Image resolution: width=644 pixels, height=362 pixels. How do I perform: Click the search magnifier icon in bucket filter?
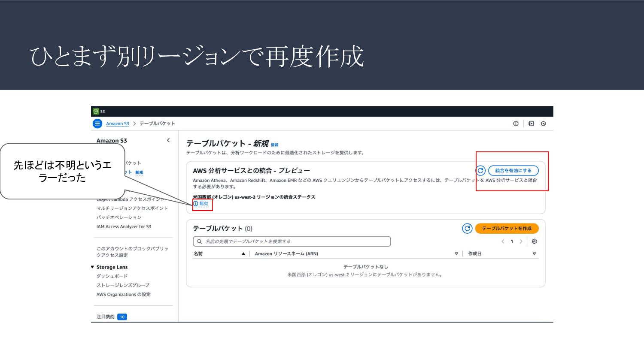click(199, 241)
